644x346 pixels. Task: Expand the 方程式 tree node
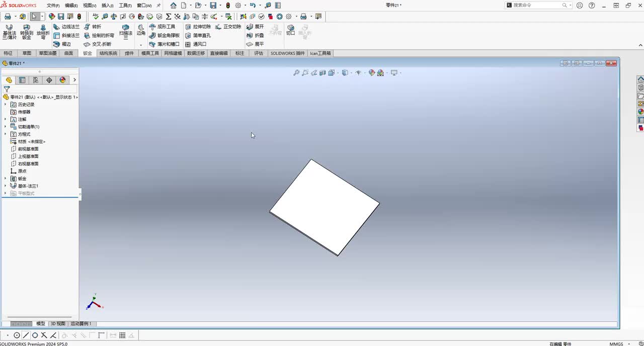pyautogui.click(x=6, y=134)
